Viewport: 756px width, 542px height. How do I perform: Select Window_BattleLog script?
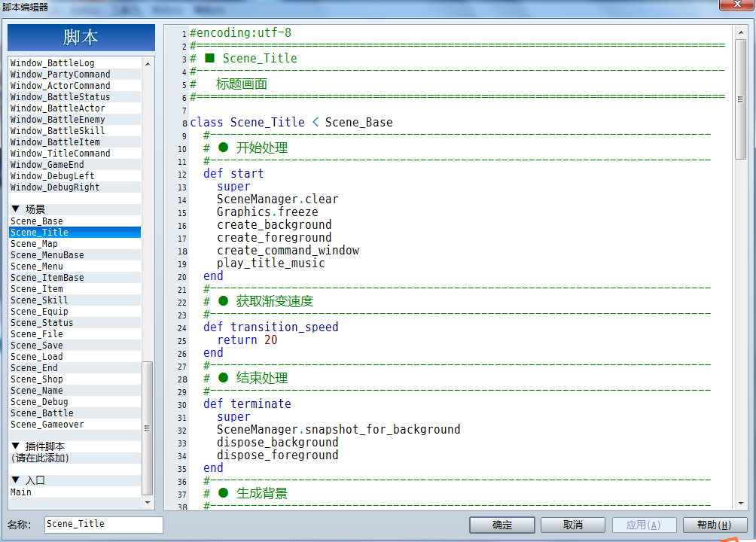(75, 63)
